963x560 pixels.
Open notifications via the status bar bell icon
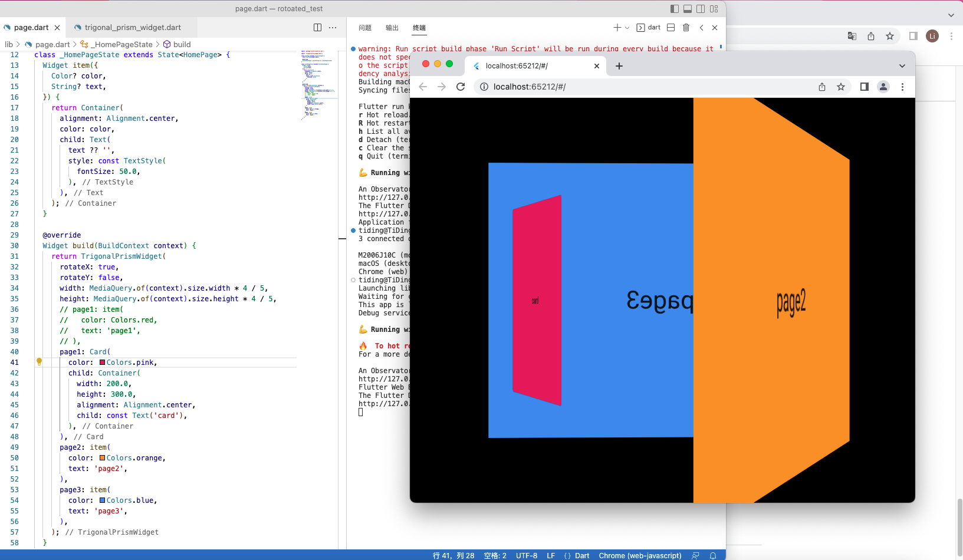pyautogui.click(x=713, y=555)
